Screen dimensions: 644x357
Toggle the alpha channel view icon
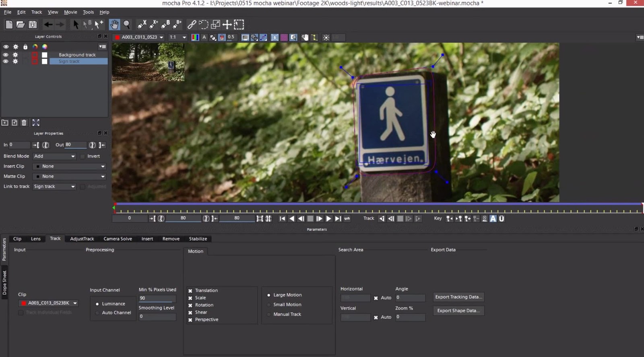point(204,37)
